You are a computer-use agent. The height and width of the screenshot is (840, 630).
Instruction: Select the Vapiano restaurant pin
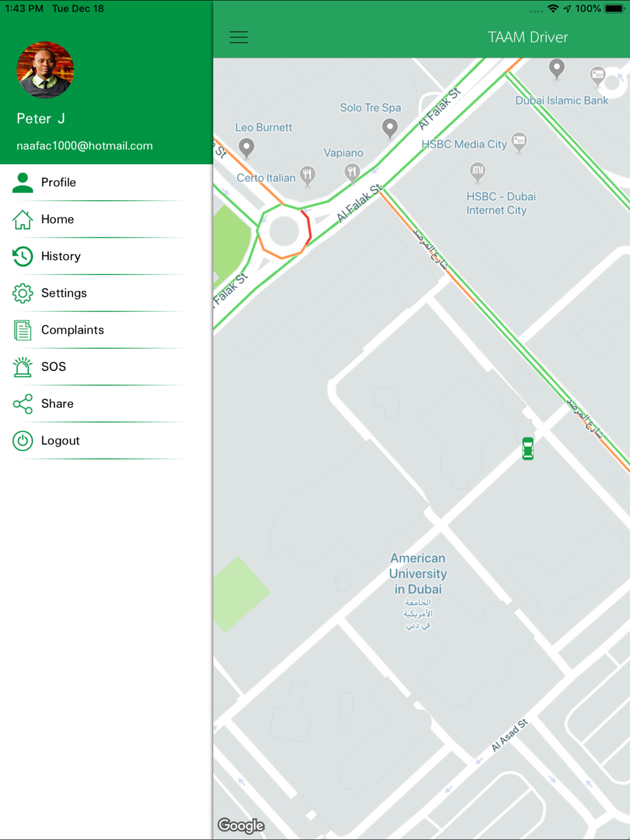click(352, 172)
